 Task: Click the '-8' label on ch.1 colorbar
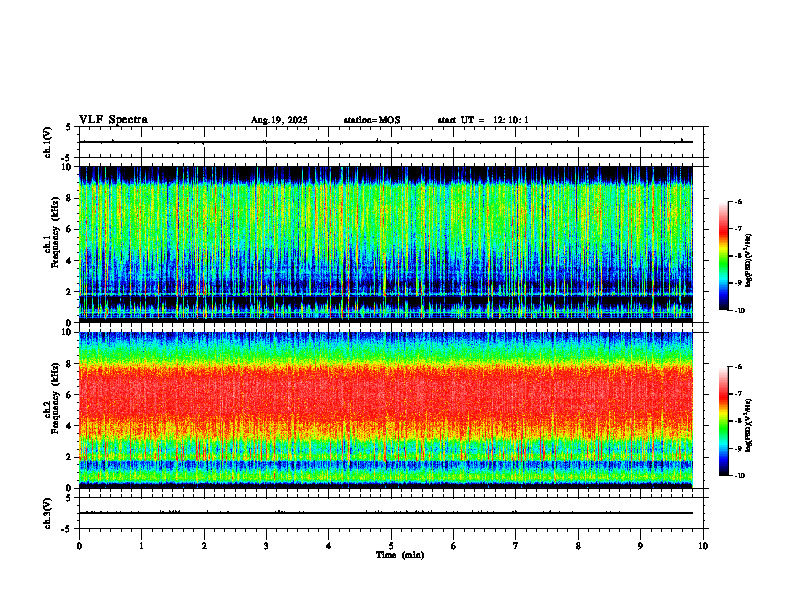click(x=738, y=256)
